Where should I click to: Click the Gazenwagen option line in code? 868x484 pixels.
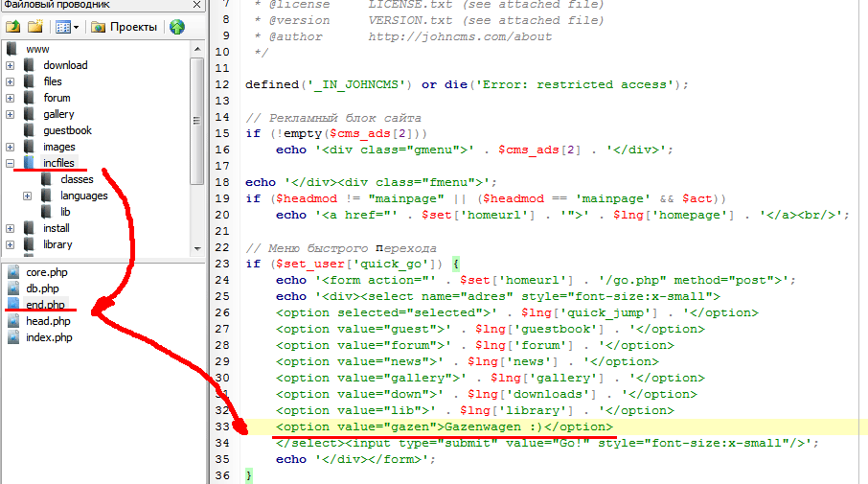point(445,426)
